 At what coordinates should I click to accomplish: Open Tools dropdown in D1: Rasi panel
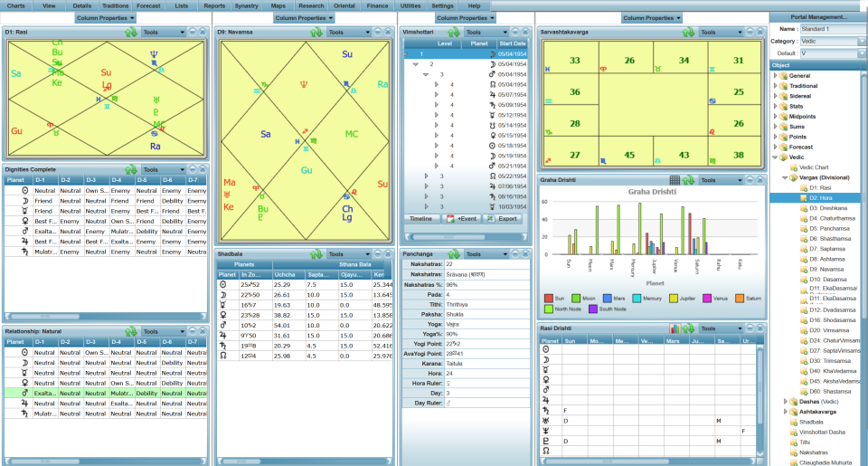164,33
